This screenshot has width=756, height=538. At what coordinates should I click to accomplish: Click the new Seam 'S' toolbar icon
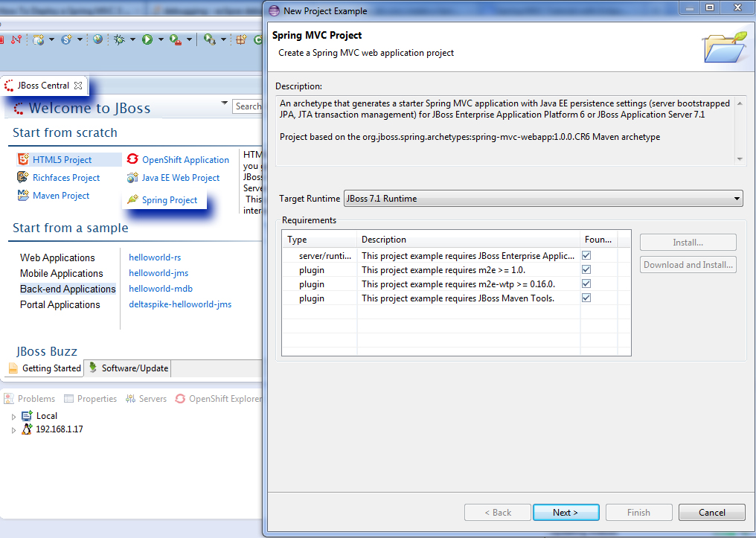(66, 39)
